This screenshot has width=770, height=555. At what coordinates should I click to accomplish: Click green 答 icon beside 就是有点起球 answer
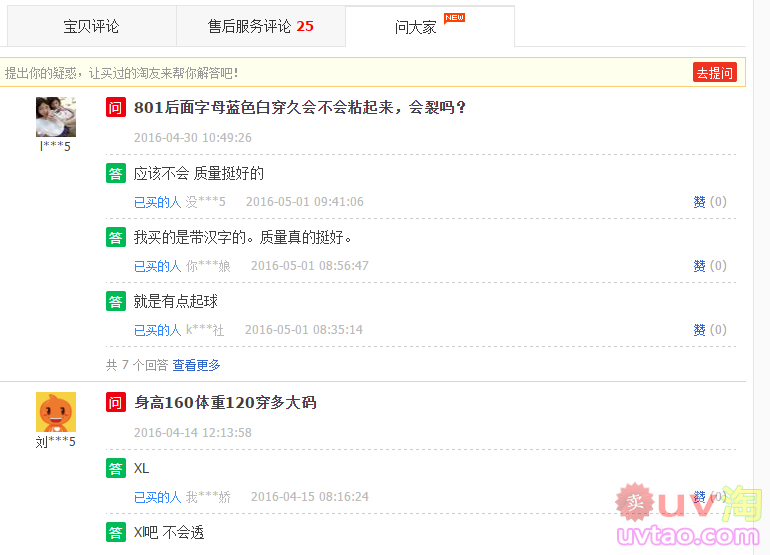click(x=116, y=301)
